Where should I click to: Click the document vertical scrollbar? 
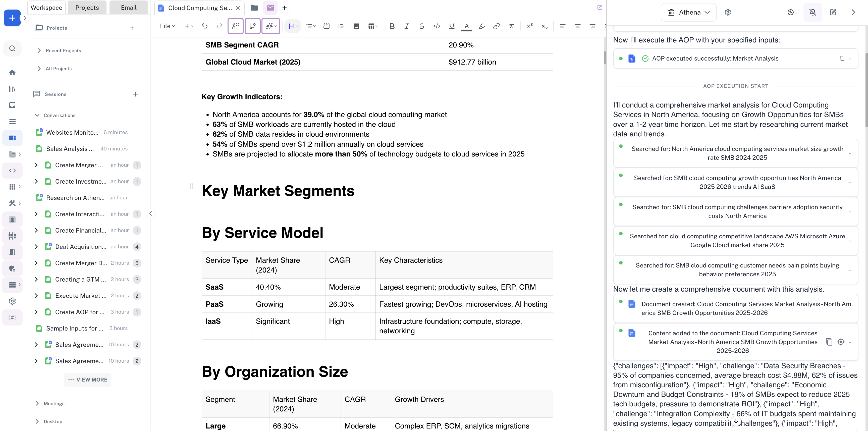[x=605, y=58]
